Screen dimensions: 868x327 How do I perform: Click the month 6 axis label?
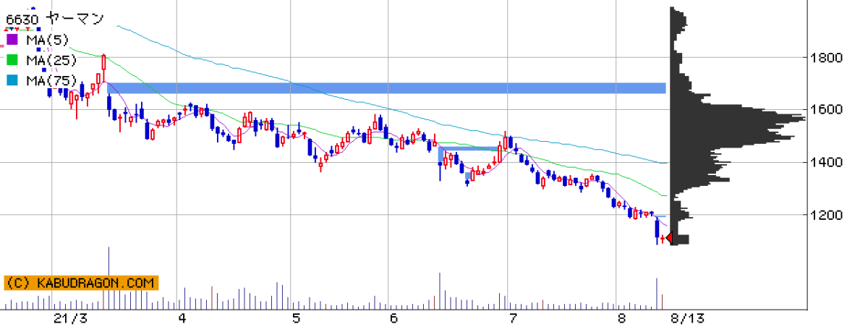coord(393,318)
